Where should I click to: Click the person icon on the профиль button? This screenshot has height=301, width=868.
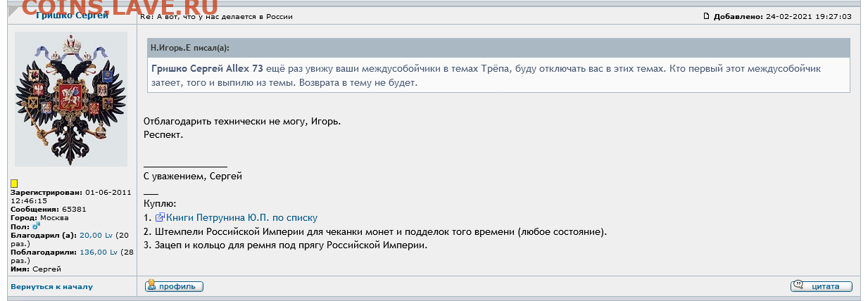click(151, 286)
